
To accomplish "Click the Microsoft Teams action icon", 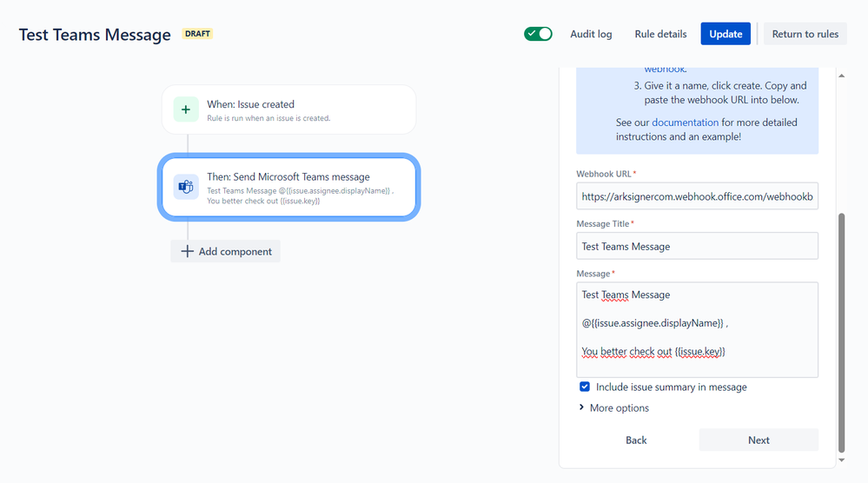I will pos(186,187).
